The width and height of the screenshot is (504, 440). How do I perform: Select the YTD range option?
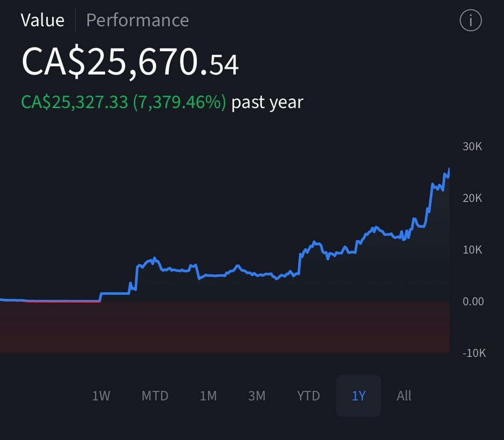pyautogui.click(x=308, y=396)
